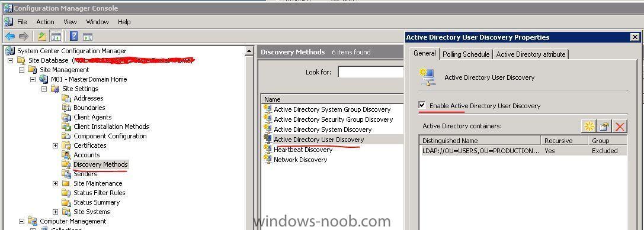
Task: Collapse the M01 - MasterDomain Home node
Action: coord(33,79)
